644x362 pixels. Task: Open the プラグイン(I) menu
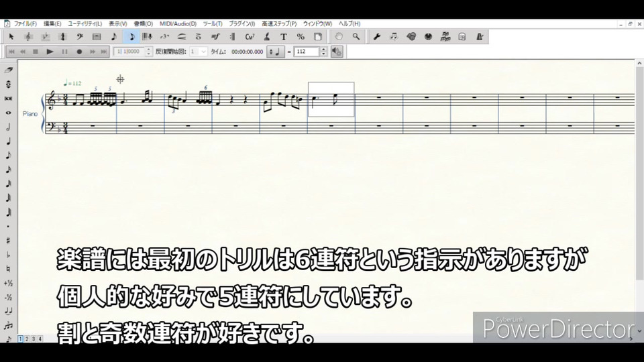pyautogui.click(x=242, y=24)
